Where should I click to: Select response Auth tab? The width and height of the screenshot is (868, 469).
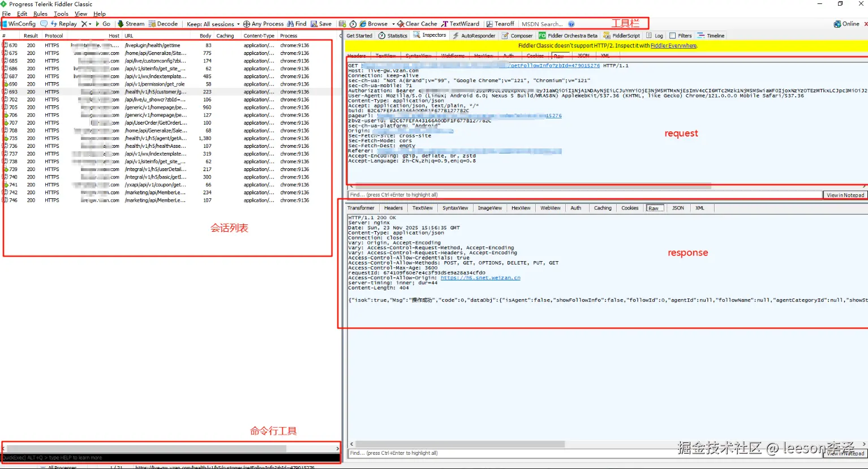click(575, 208)
